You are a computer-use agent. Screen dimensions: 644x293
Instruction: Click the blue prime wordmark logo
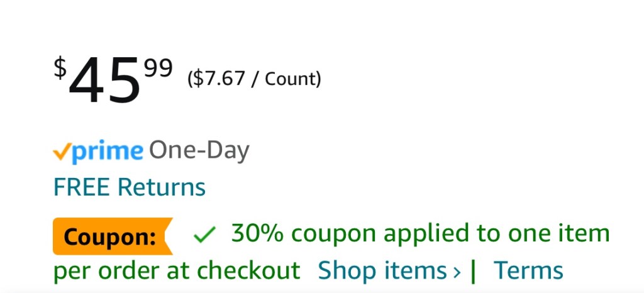[107, 152]
